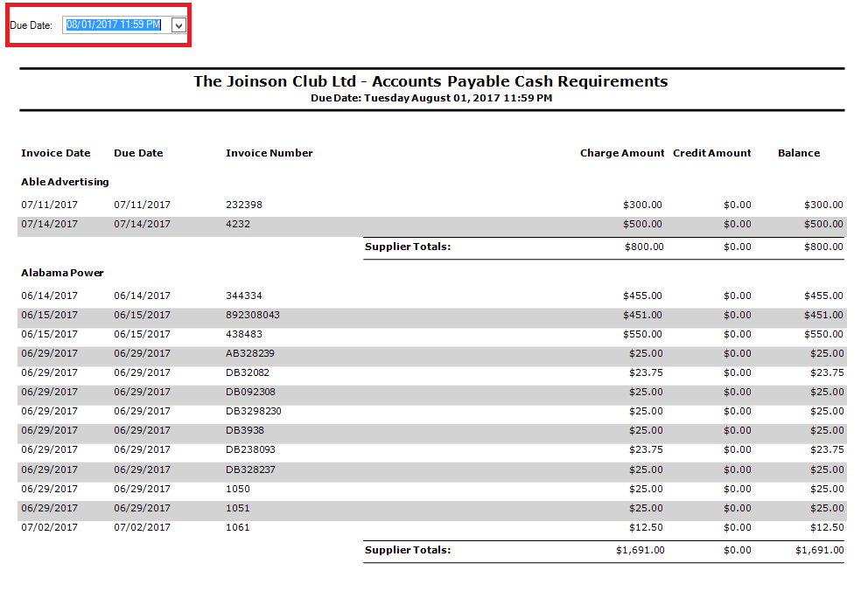Select the Able Advertising supplier heading
This screenshot has height=612, width=868.
[x=65, y=182]
